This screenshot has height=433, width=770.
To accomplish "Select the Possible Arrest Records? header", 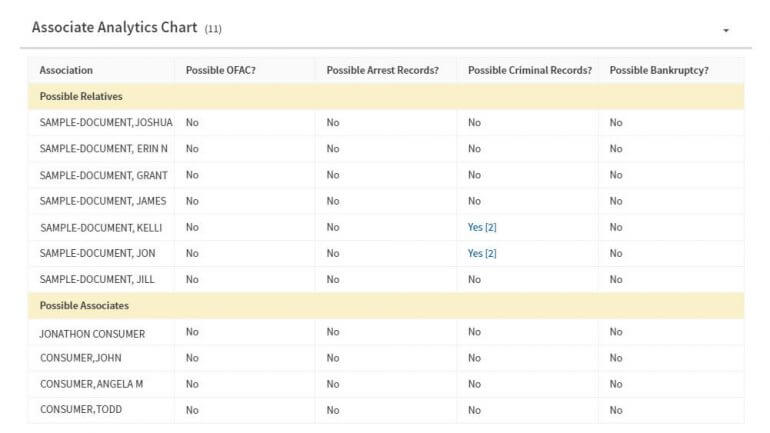I will point(383,70).
